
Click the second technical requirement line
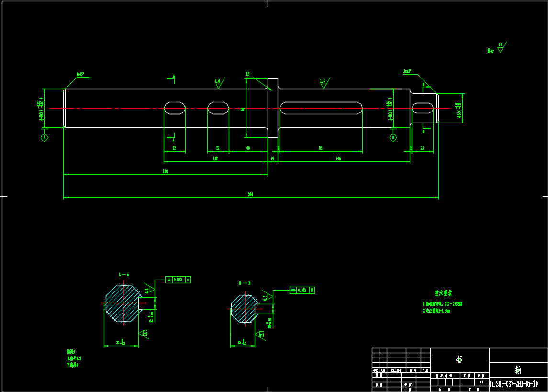(436, 311)
